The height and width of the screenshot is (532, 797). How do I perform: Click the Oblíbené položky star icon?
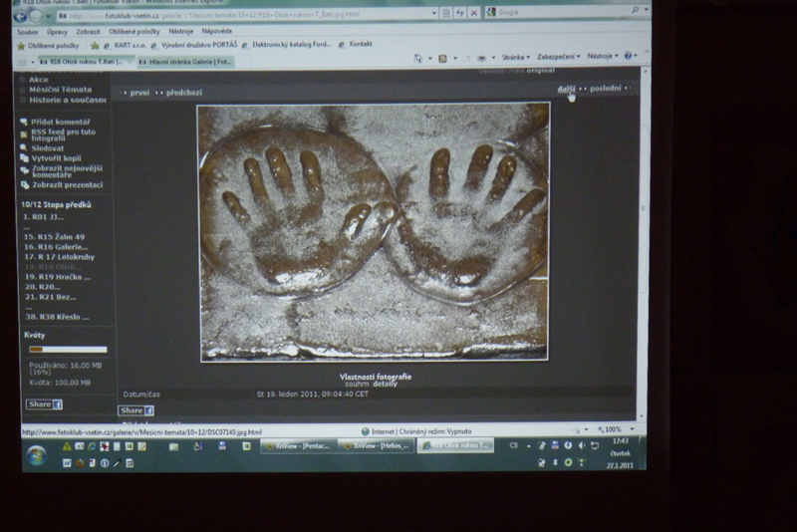click(x=21, y=46)
